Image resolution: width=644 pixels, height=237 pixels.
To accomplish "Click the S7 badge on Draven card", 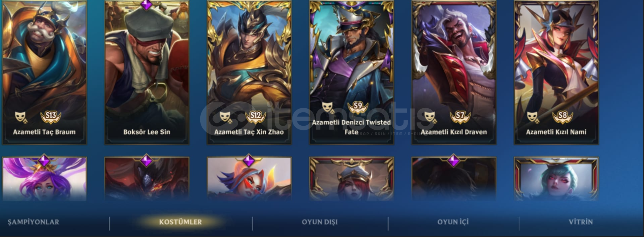I will [x=460, y=117].
